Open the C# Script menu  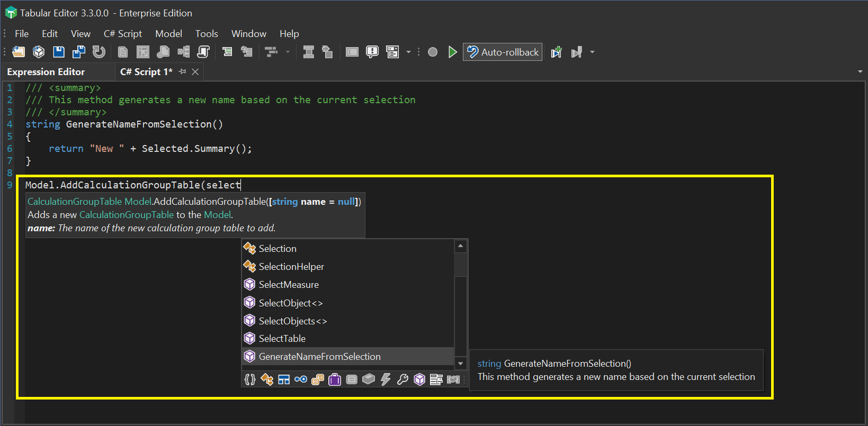pos(123,34)
